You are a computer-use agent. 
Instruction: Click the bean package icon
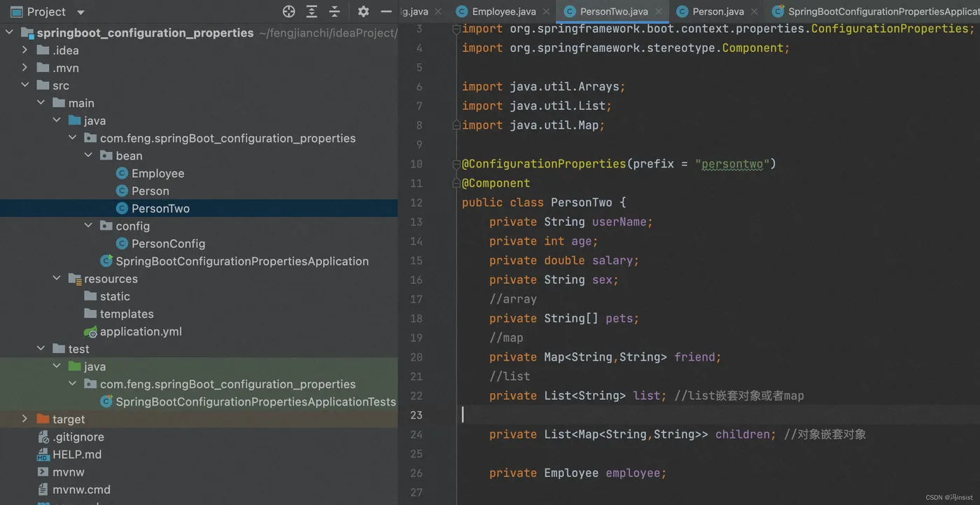pyautogui.click(x=106, y=155)
